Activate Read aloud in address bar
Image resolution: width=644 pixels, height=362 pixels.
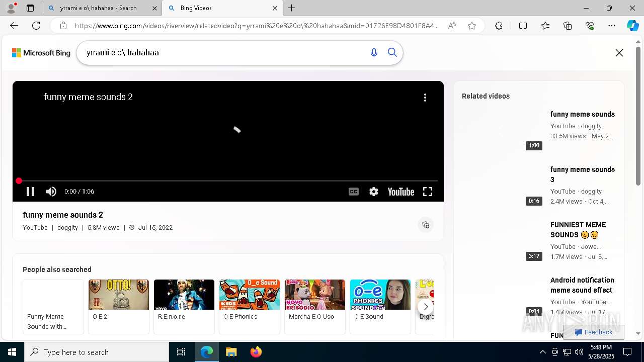click(452, 26)
